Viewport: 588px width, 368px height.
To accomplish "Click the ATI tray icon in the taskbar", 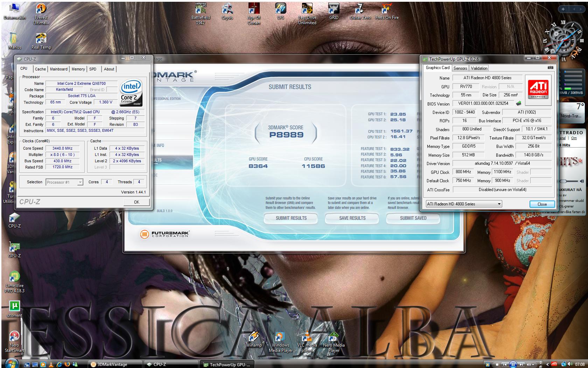I will (x=554, y=364).
